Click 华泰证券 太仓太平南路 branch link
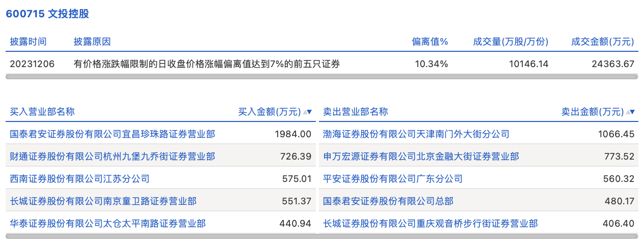This screenshot has height=247, width=644. (x=108, y=223)
